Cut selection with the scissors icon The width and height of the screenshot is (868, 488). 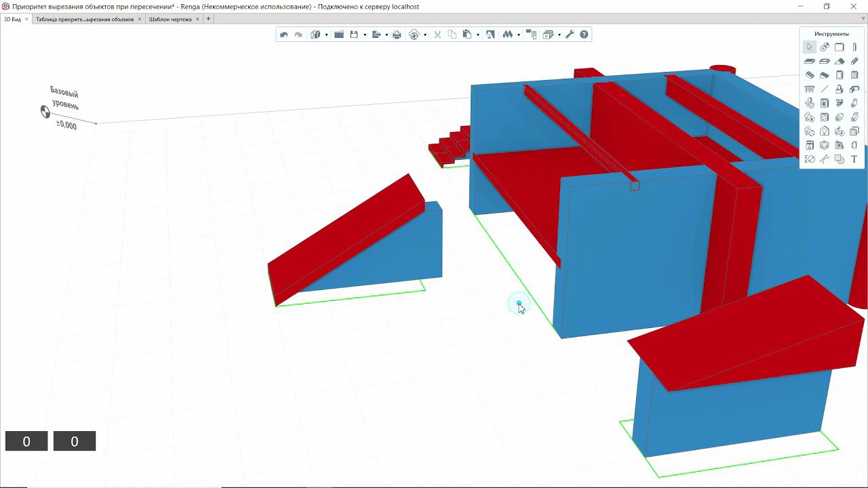(437, 35)
